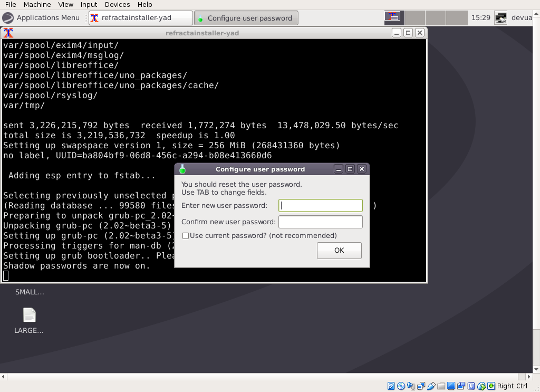Click the network connection icon in the panel
Screen dimensions: 540x392
pos(500,17)
